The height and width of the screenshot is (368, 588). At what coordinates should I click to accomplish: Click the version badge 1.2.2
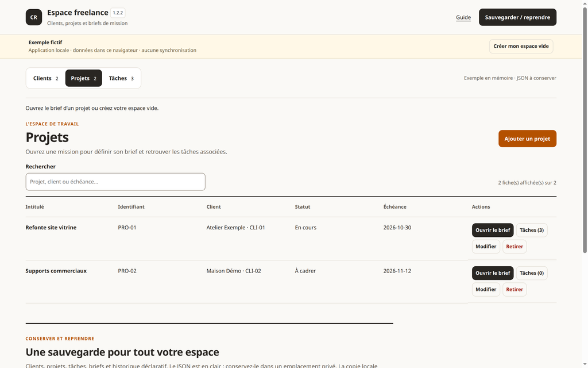coord(118,13)
